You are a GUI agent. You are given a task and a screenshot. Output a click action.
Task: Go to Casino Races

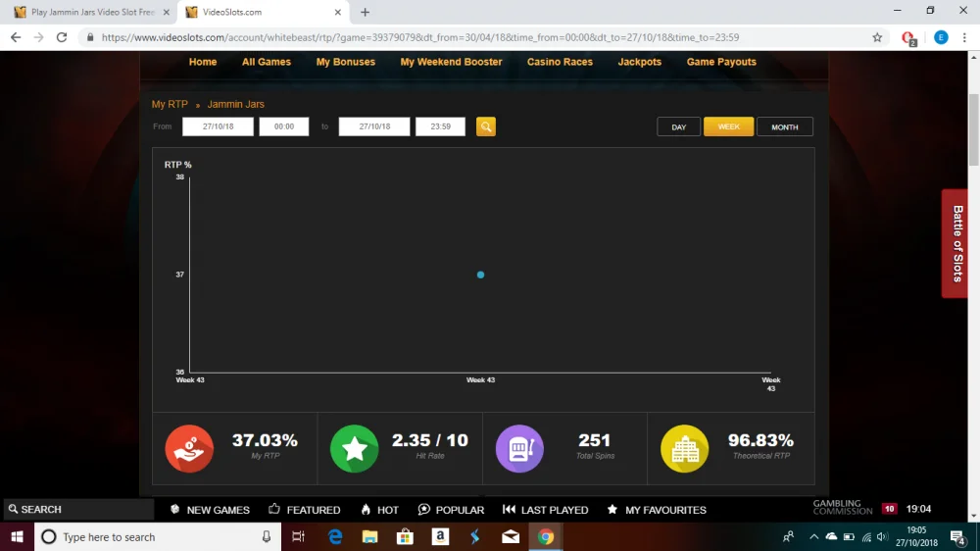click(x=560, y=62)
